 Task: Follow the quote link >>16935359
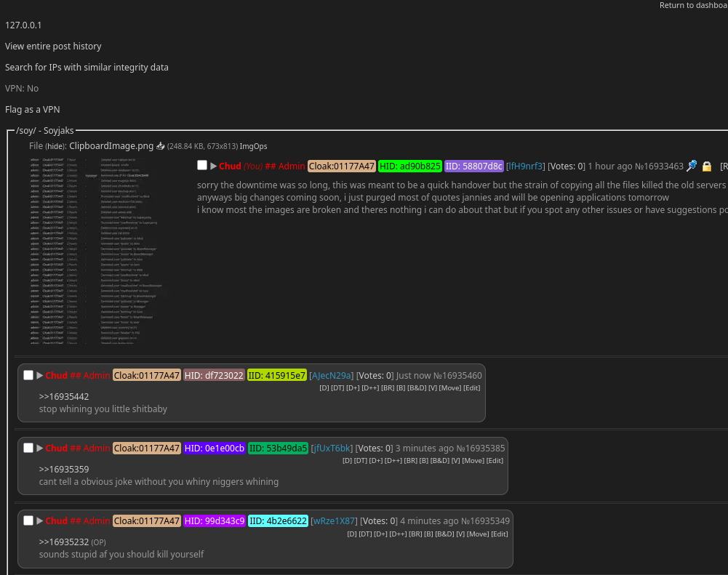click(x=64, y=470)
